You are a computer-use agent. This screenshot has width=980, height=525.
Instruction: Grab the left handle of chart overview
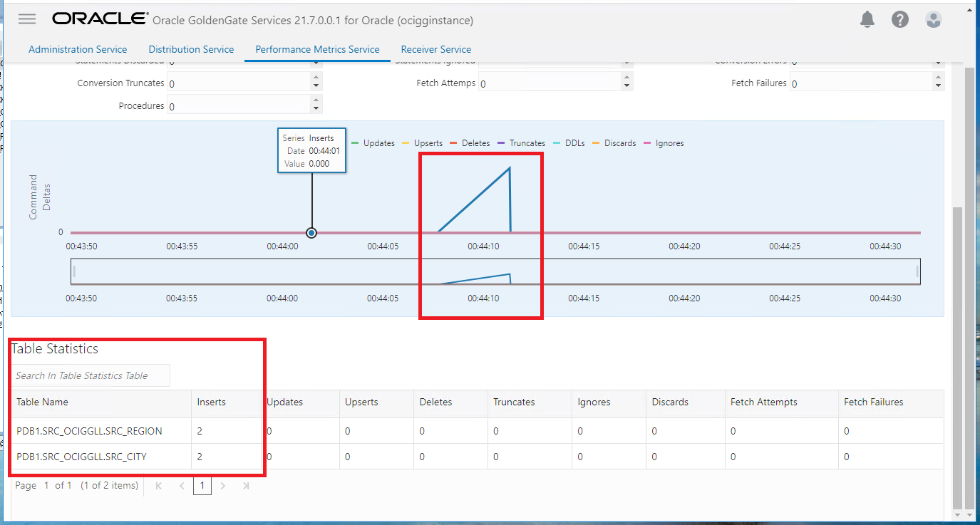point(74,271)
